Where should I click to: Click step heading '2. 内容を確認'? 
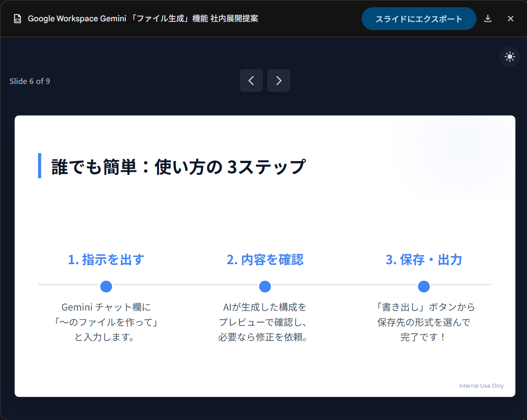(x=265, y=260)
